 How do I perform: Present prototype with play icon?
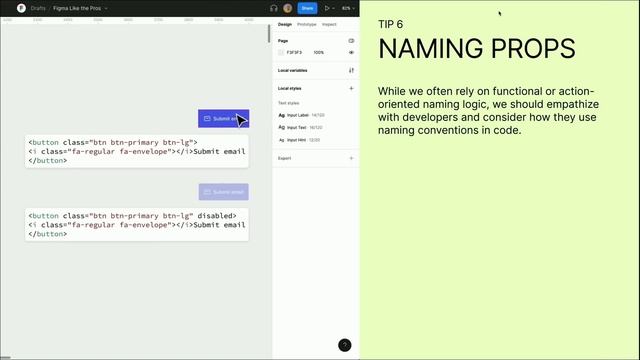[327, 8]
